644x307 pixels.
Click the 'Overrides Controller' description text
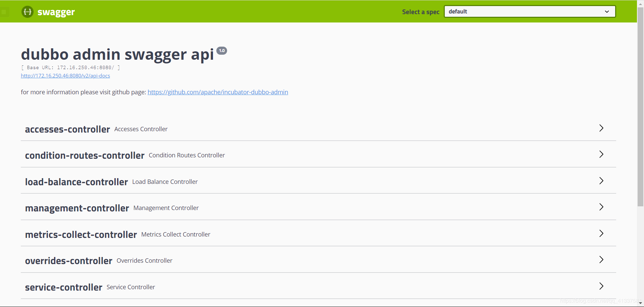pyautogui.click(x=145, y=261)
